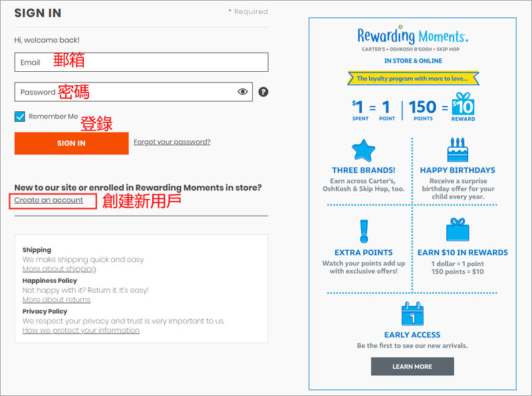Click the blue star Three Brands icon
The width and height of the screenshot is (532, 396).
[363, 150]
